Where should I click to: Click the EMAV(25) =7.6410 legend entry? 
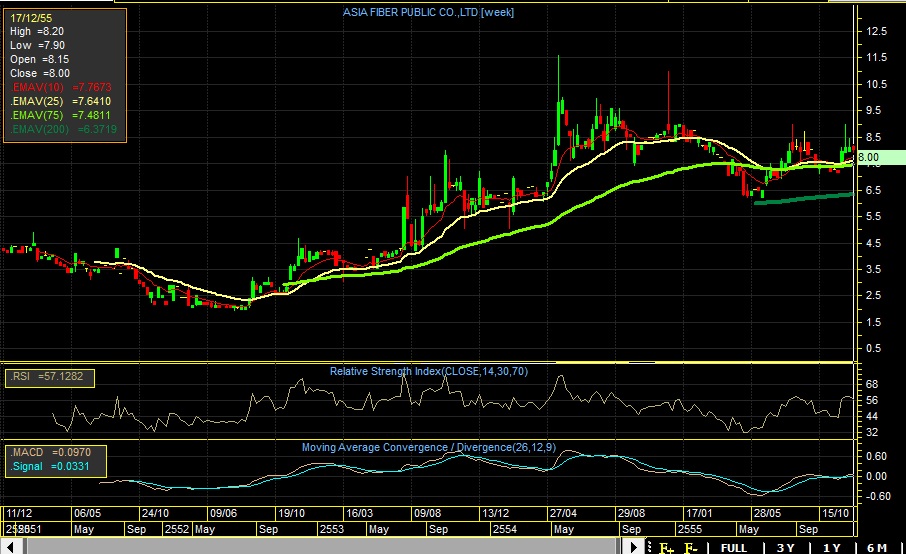click(61, 101)
